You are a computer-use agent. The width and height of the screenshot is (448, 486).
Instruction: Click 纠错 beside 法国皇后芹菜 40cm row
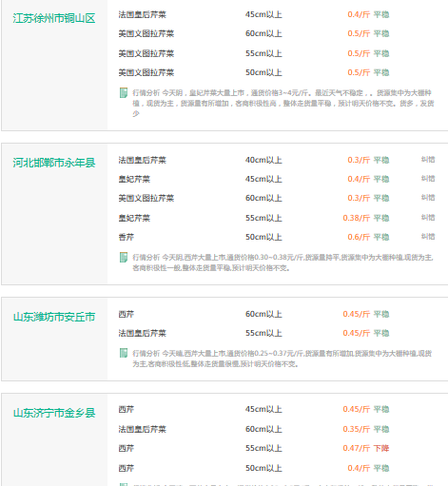click(x=428, y=160)
